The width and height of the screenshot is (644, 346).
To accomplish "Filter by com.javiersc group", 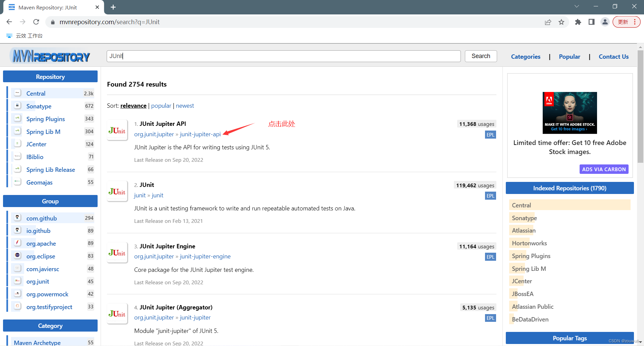I will [x=43, y=269].
